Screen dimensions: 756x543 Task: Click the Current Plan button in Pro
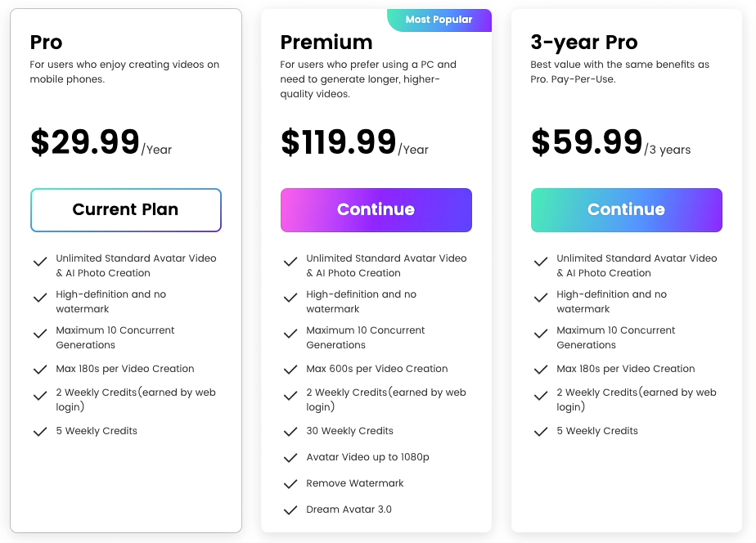tap(126, 210)
